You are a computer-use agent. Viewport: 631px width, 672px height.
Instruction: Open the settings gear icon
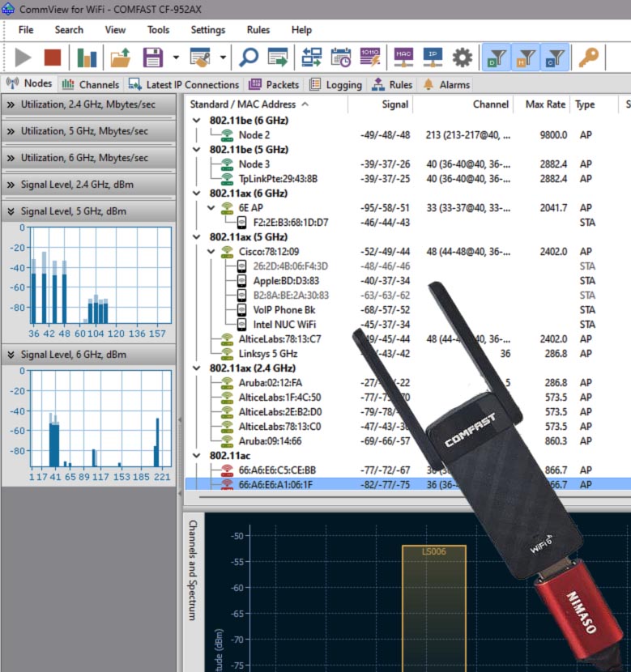coord(462,57)
